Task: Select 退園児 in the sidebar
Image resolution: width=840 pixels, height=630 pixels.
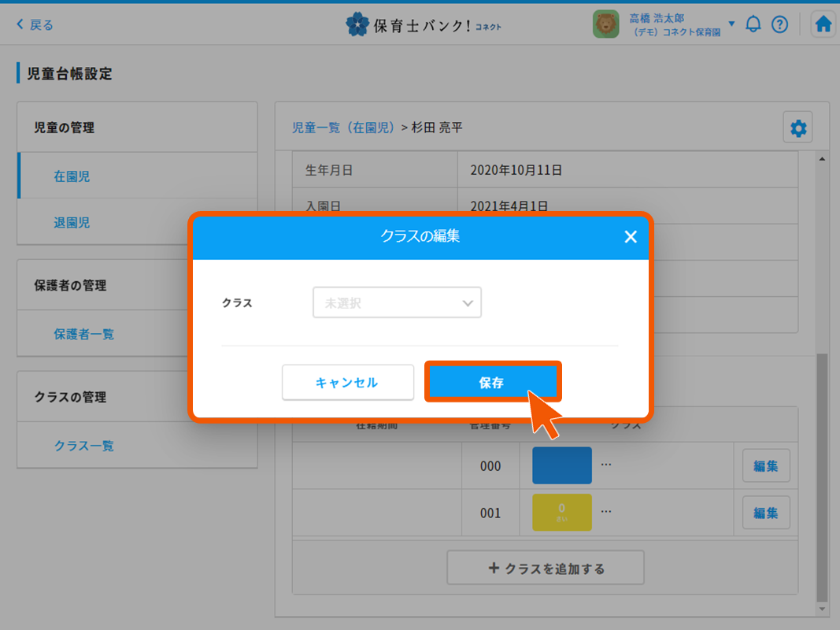Action: (72, 223)
